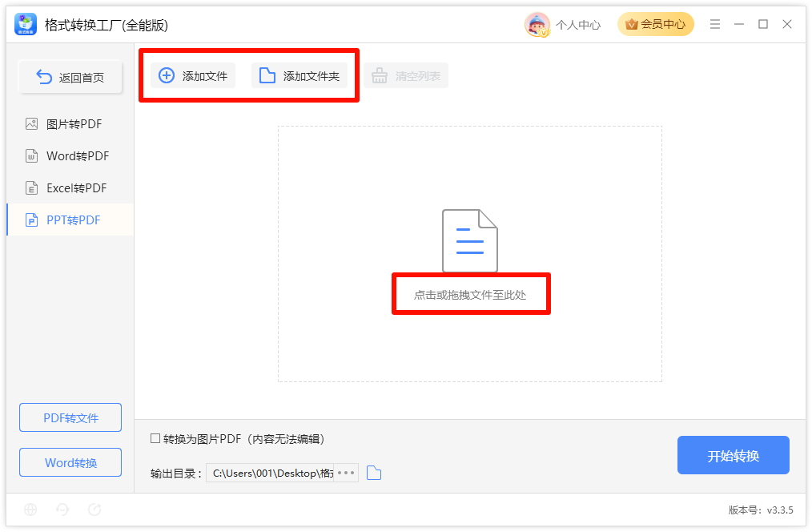This screenshot has height=532, width=812.
Task: Open Word转换 mode button
Action: coord(70,462)
